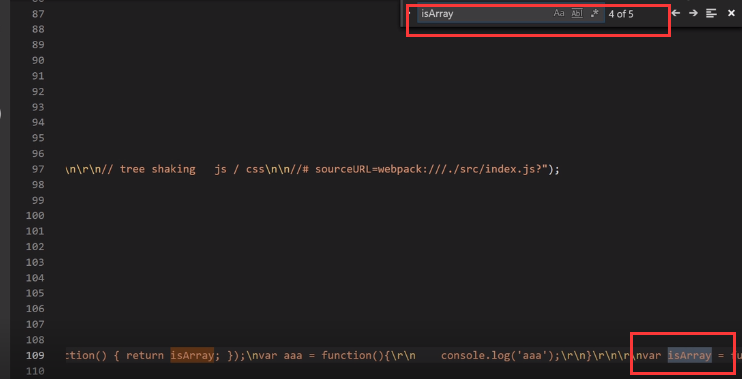
Task: Click line number 110 in gutter
Action: 34,371
